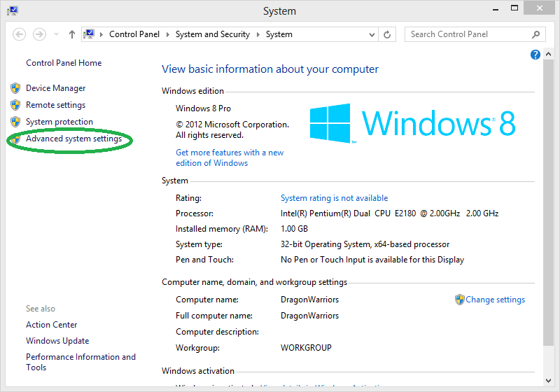Close the System window
Image resolution: width=560 pixels, height=392 pixels.
point(539,8)
